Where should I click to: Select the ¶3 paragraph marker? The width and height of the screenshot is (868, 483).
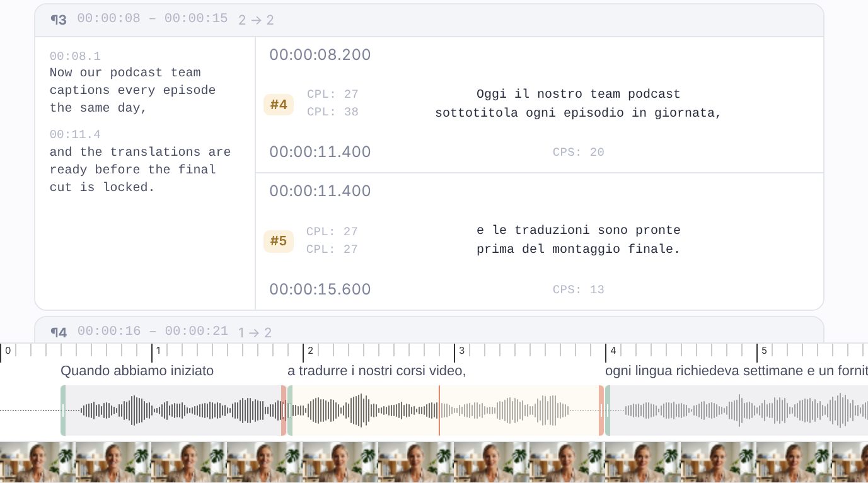59,20
